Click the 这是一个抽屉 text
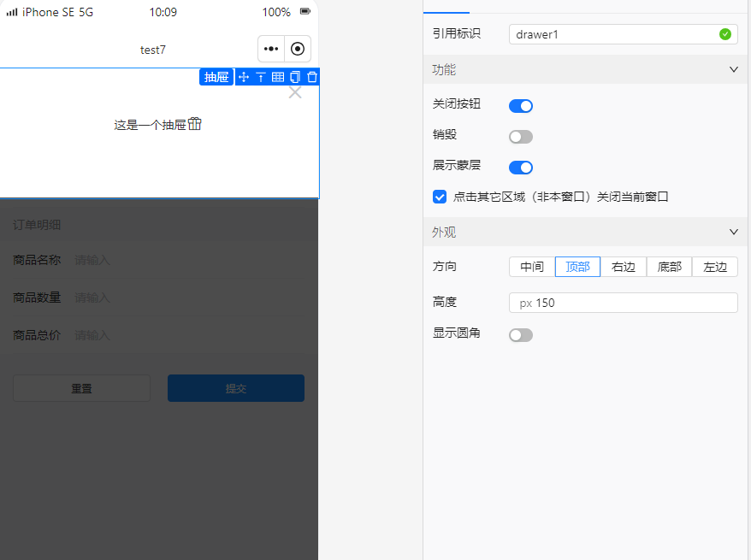This screenshot has width=751, height=560. click(x=150, y=125)
